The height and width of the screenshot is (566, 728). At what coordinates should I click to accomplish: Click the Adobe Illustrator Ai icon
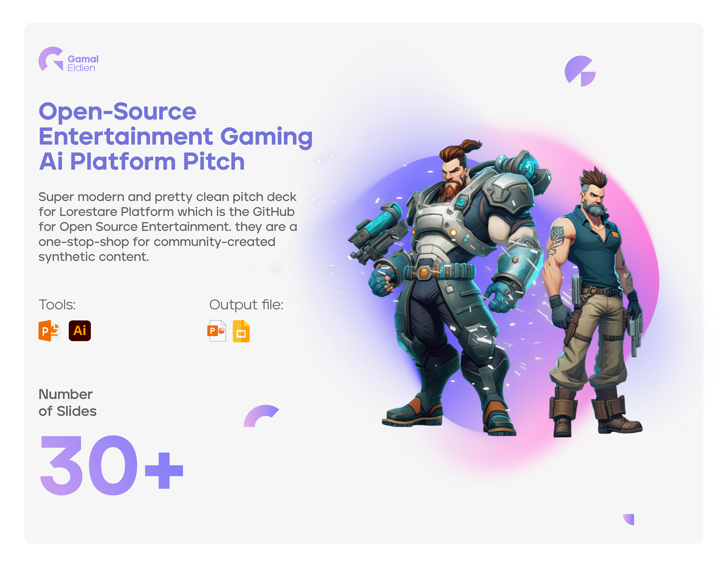(80, 331)
